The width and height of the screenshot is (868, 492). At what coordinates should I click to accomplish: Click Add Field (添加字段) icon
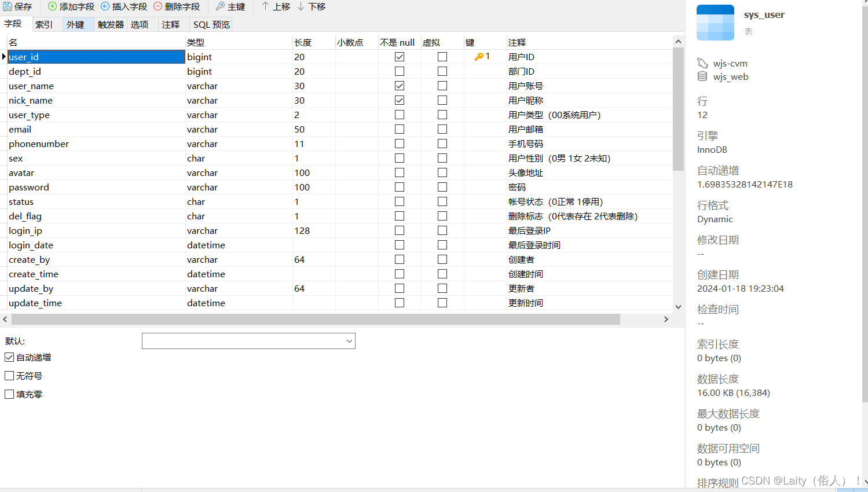[x=52, y=6]
